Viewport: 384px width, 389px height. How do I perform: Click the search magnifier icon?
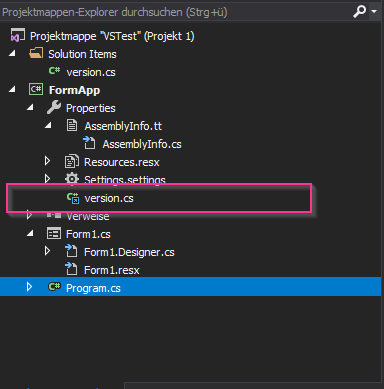[359, 12]
